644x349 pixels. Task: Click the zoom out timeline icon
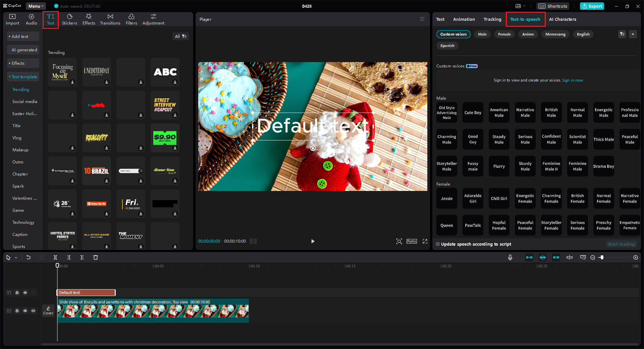[593, 257]
